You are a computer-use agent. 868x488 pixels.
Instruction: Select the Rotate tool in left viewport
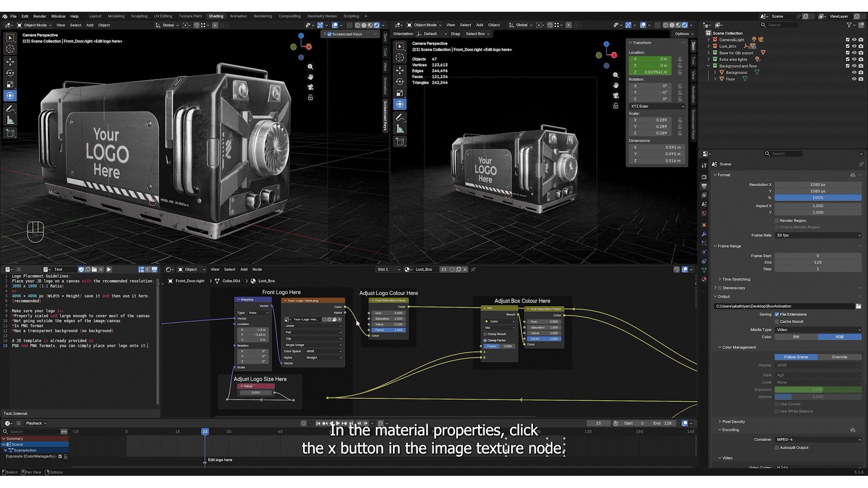point(10,73)
